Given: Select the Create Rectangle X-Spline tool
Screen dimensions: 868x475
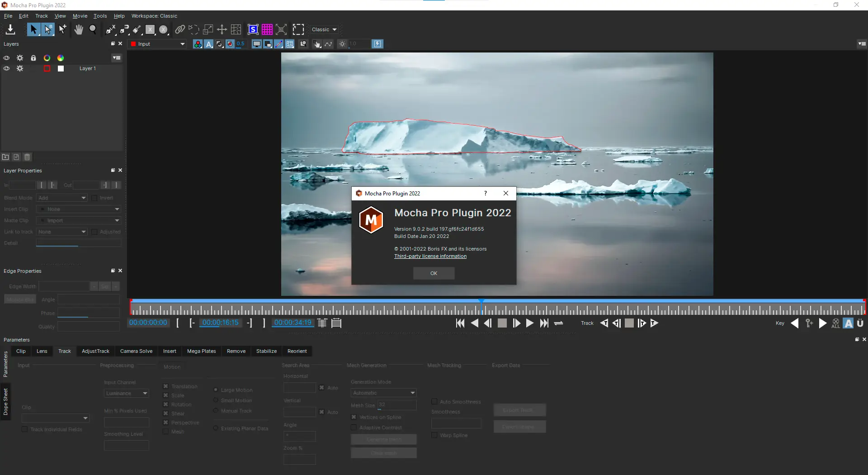Looking at the screenshot, I should click(150, 29).
